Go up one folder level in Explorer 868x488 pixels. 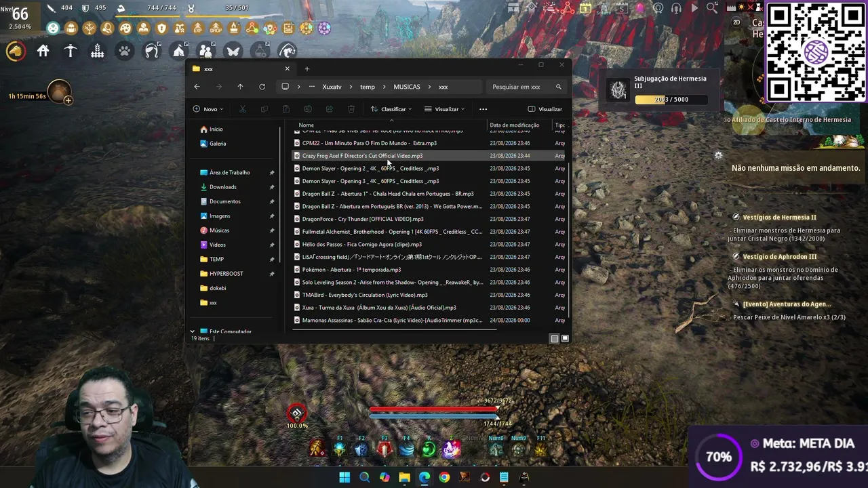pyautogui.click(x=240, y=87)
